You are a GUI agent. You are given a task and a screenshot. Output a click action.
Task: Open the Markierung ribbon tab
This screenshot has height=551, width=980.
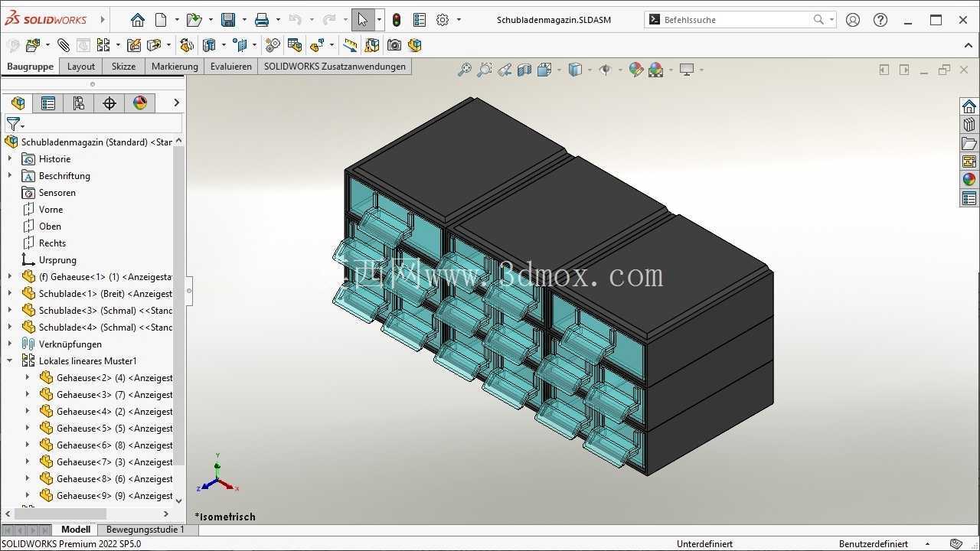[x=175, y=67]
